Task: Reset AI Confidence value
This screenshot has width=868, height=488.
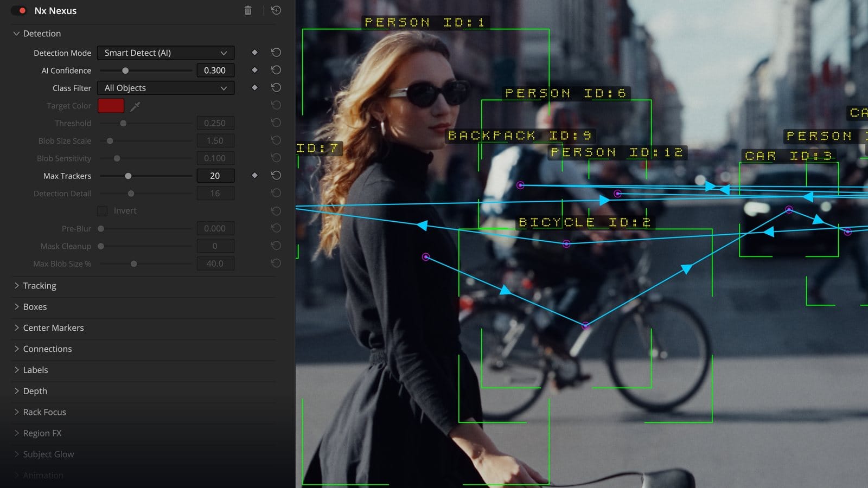Action: pyautogui.click(x=276, y=70)
